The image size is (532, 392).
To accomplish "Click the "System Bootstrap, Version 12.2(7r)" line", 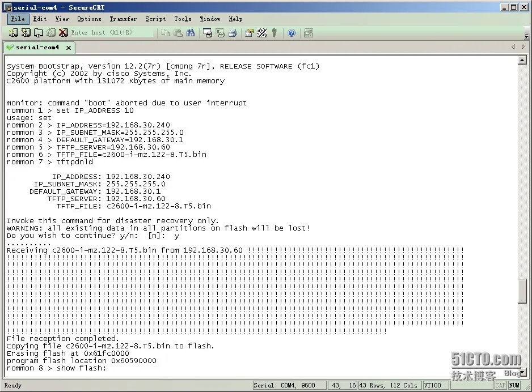I will (x=163, y=66).
